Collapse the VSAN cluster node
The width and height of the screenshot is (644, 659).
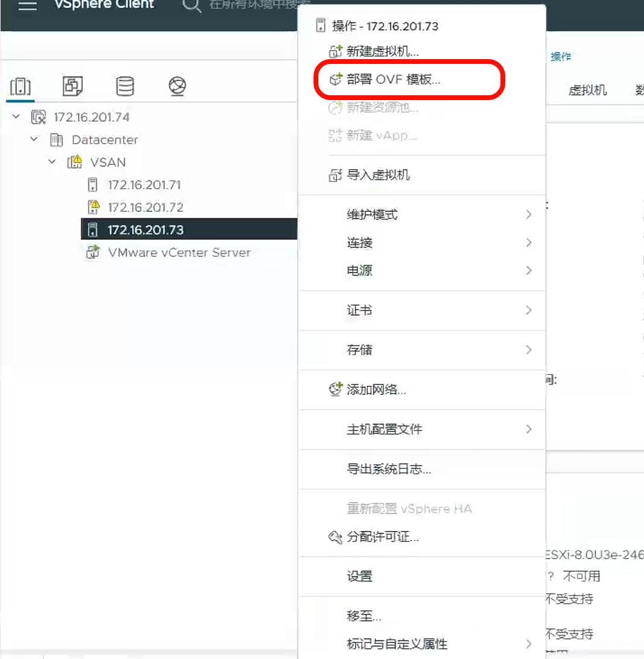tap(52, 162)
